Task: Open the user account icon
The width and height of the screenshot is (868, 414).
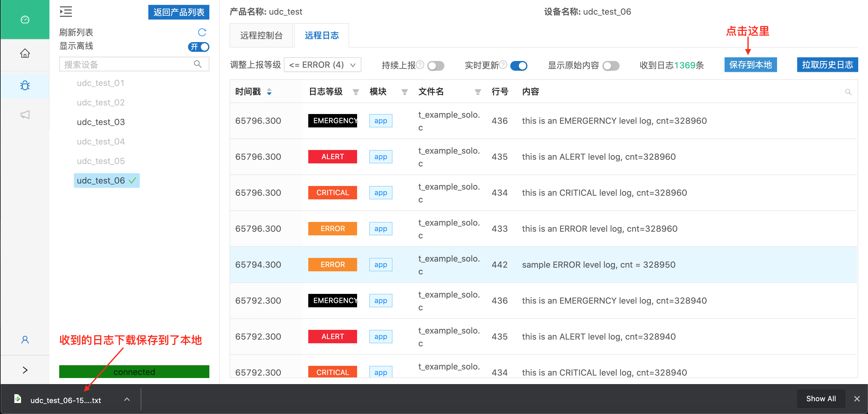Action: point(25,340)
